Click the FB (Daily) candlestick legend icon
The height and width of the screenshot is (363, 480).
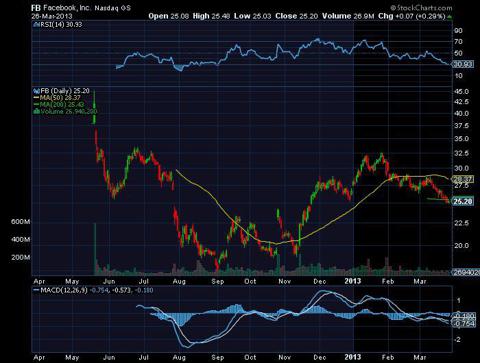tap(36, 91)
